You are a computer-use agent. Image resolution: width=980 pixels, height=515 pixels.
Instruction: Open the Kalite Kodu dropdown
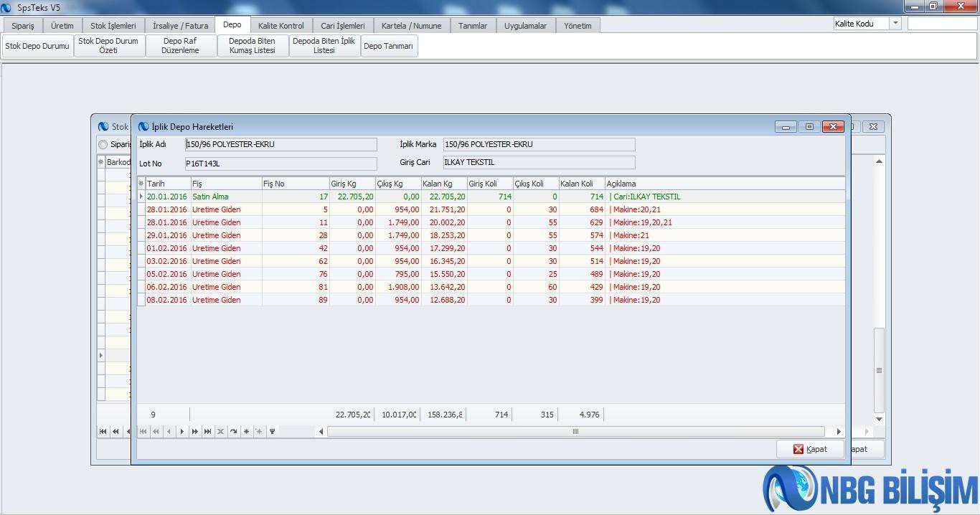pyautogui.click(x=895, y=24)
